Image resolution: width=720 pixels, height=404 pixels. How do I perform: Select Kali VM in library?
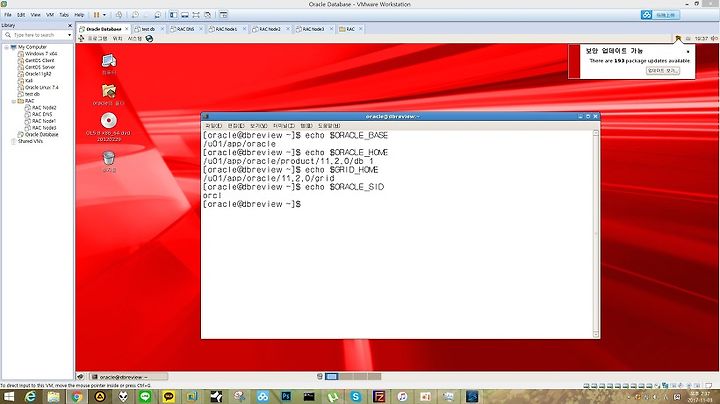[29, 81]
